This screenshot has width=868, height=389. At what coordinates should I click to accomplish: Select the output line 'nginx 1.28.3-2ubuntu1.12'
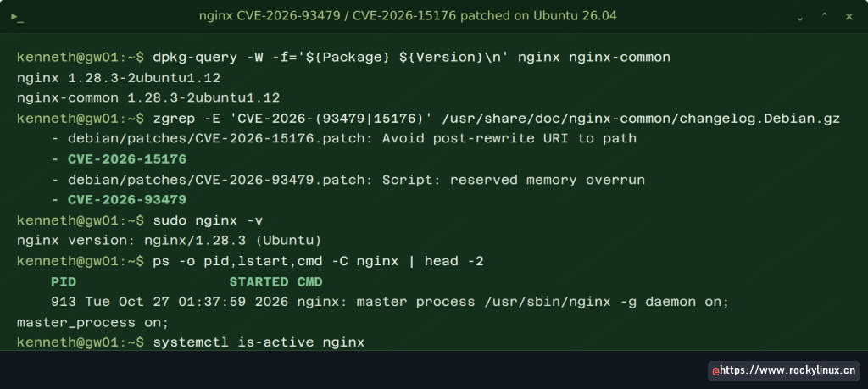(x=119, y=78)
